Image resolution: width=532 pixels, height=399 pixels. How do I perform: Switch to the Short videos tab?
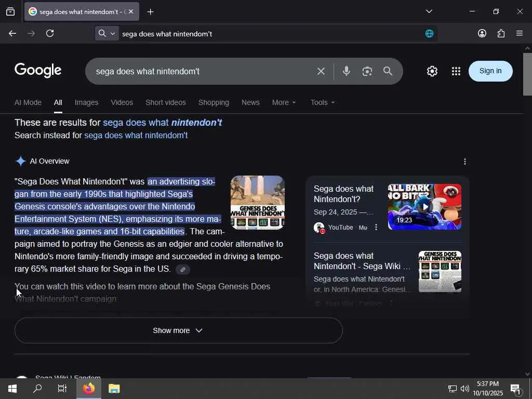166,102
